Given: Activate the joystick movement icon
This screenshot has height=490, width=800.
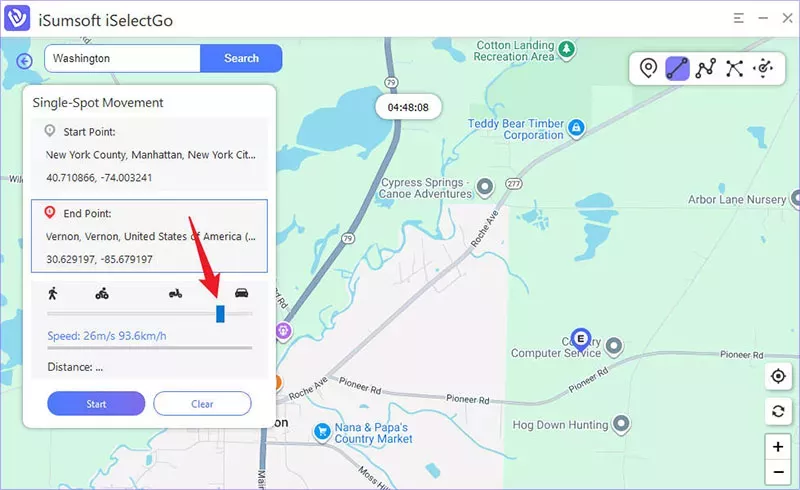Looking at the screenshot, I should click(x=763, y=68).
